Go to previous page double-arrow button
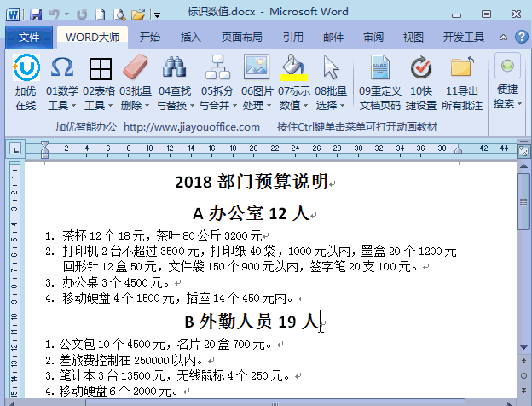Viewport: 532px width, 406px height. pos(523,361)
